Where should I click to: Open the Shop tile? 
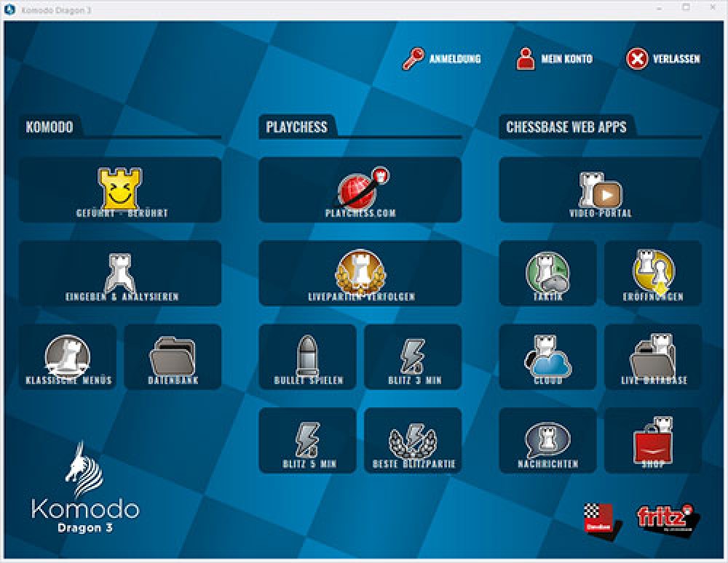(653, 441)
